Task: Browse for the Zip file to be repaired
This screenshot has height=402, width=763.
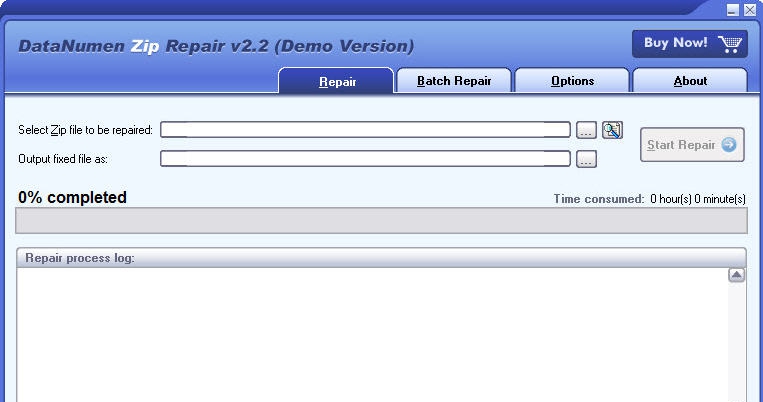Action: tap(586, 130)
